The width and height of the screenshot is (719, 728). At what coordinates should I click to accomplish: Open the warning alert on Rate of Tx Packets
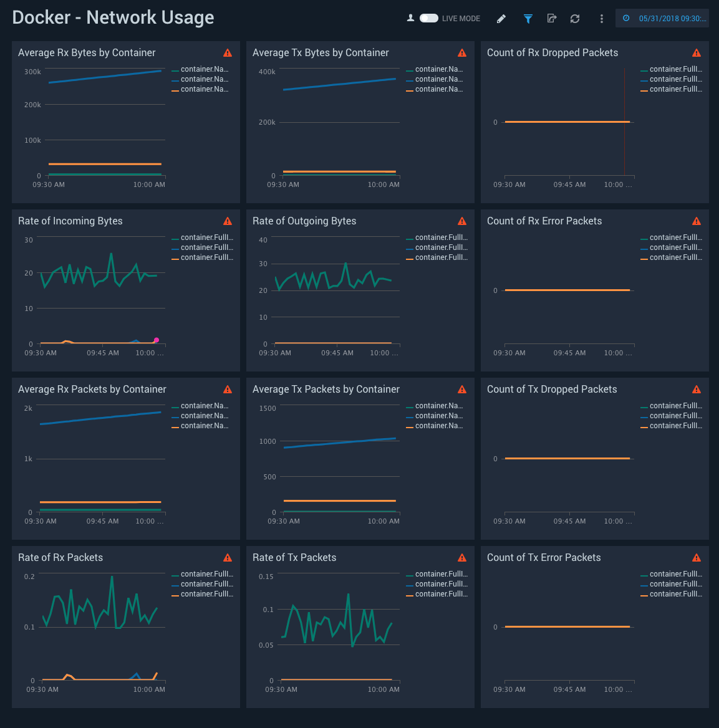click(x=462, y=557)
